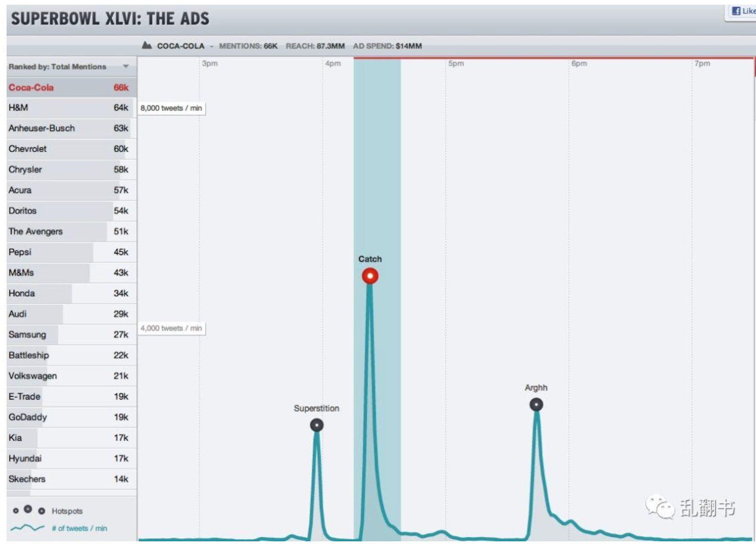Click the 8,000 tweets / min label
756x546 pixels.
click(x=172, y=108)
